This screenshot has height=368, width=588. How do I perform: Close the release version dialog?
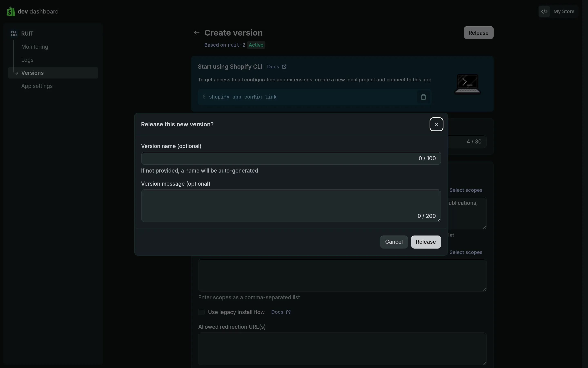(436, 124)
